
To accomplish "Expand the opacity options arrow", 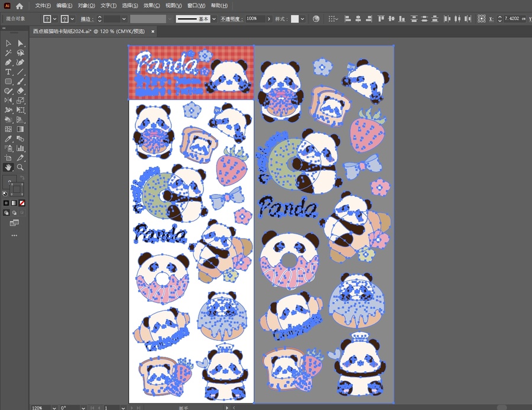I will coord(269,19).
